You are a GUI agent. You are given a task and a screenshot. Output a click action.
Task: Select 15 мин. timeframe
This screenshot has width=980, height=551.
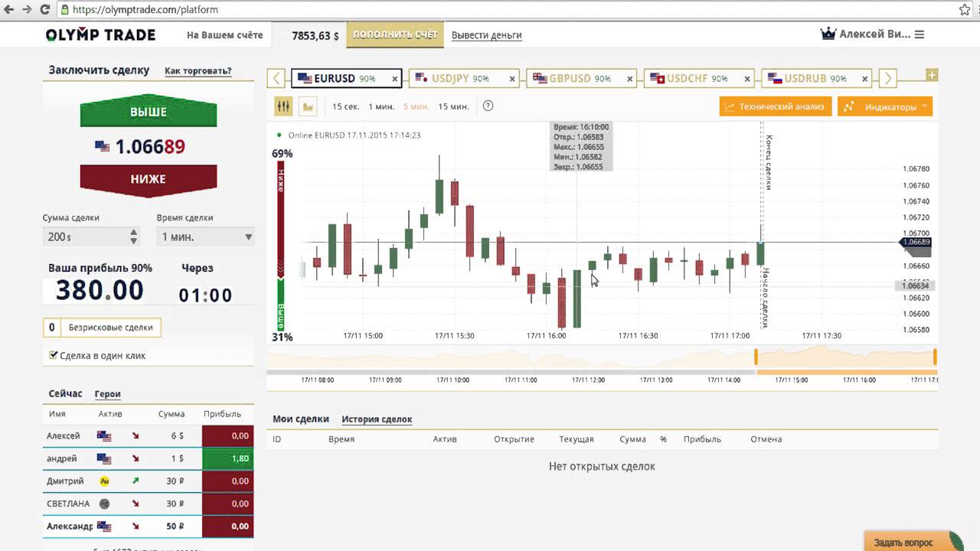click(x=453, y=106)
